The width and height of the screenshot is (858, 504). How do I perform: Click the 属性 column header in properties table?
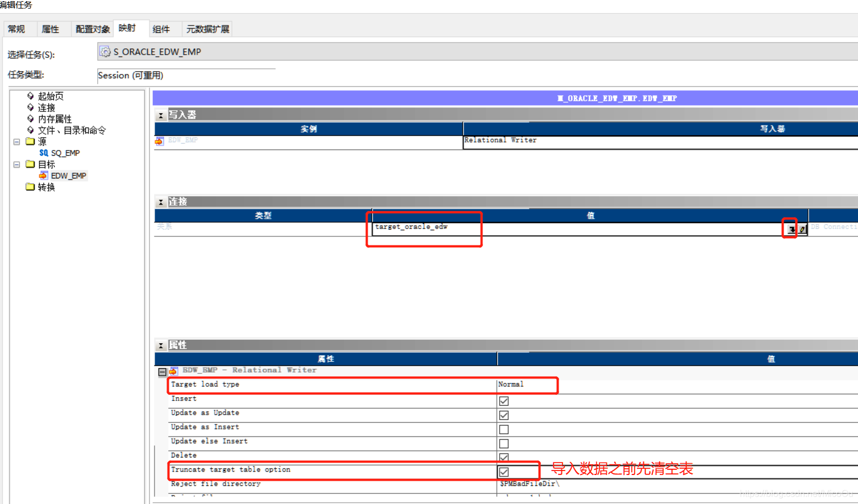pos(326,359)
